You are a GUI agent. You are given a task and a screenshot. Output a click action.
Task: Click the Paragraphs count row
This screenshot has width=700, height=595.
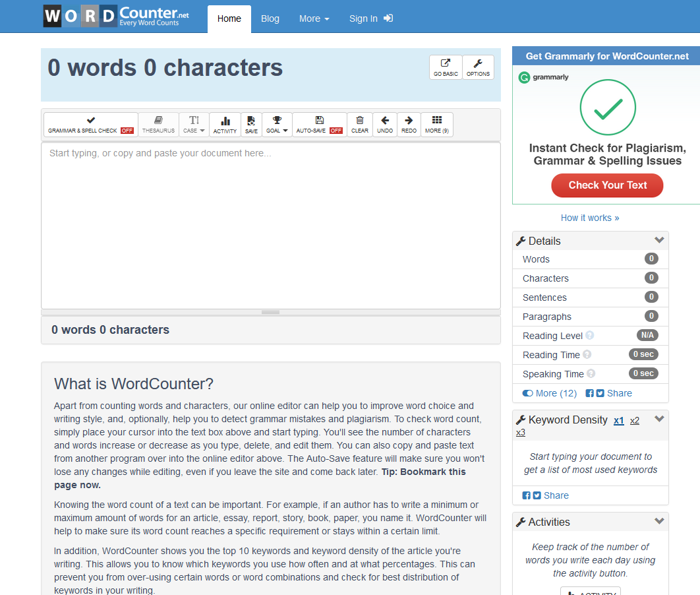click(x=590, y=317)
